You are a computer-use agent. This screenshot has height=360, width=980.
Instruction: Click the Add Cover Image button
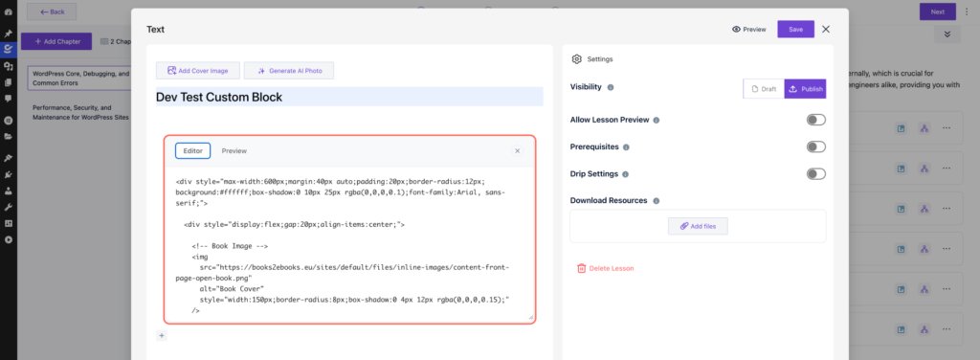coord(198,71)
